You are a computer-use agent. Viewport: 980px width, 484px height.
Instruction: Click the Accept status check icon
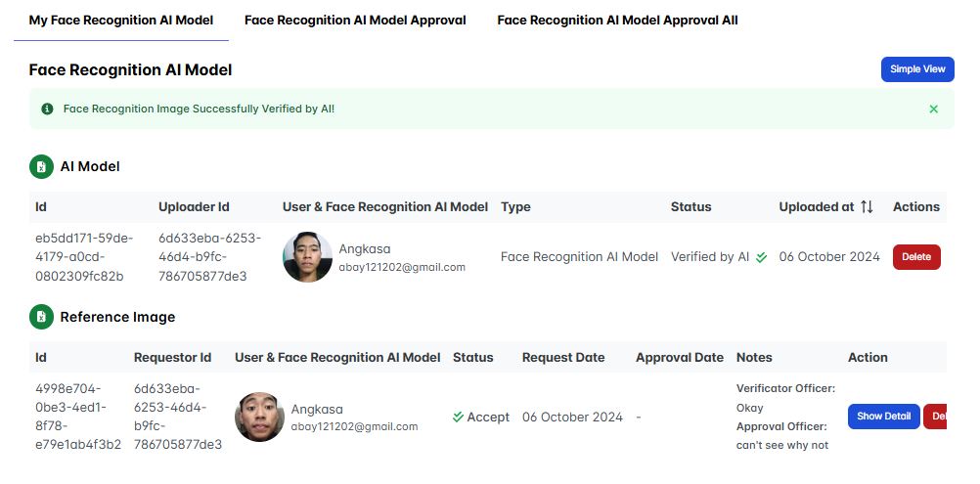(458, 417)
